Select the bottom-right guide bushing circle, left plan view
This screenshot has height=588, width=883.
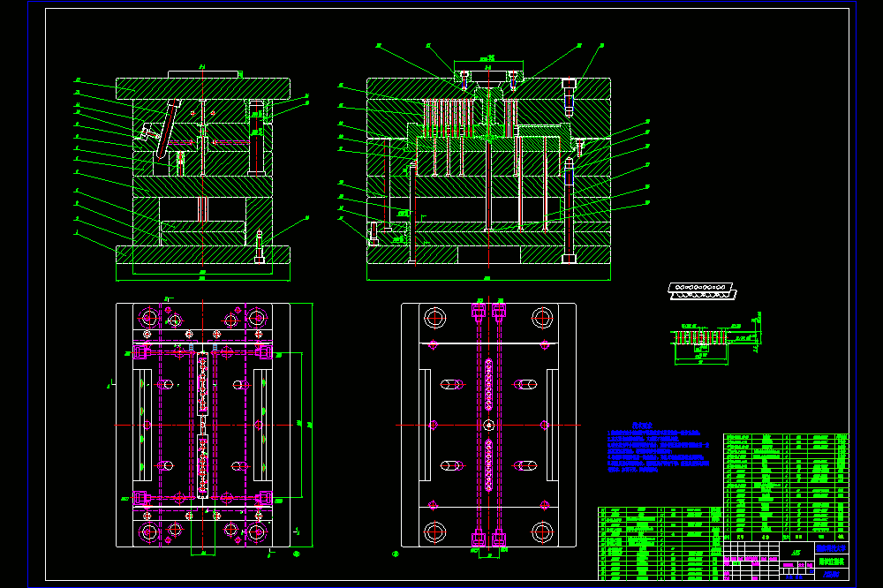[257, 531]
